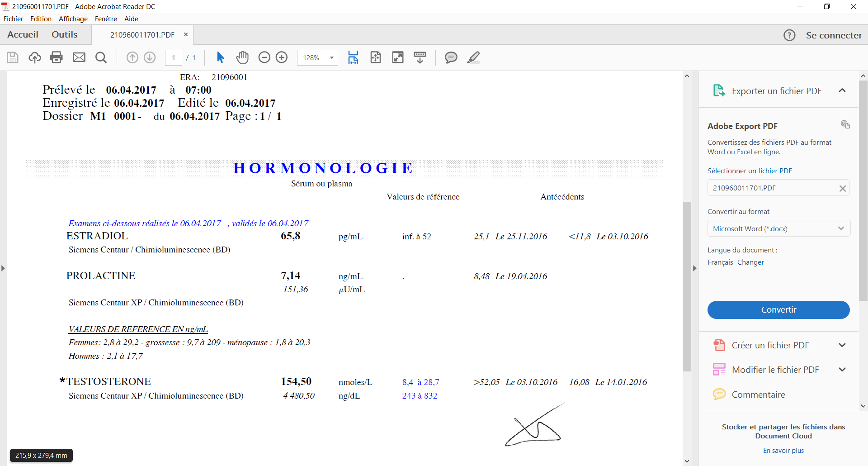Activate the hand pan tool
This screenshot has width=868, height=466.
tap(243, 57)
